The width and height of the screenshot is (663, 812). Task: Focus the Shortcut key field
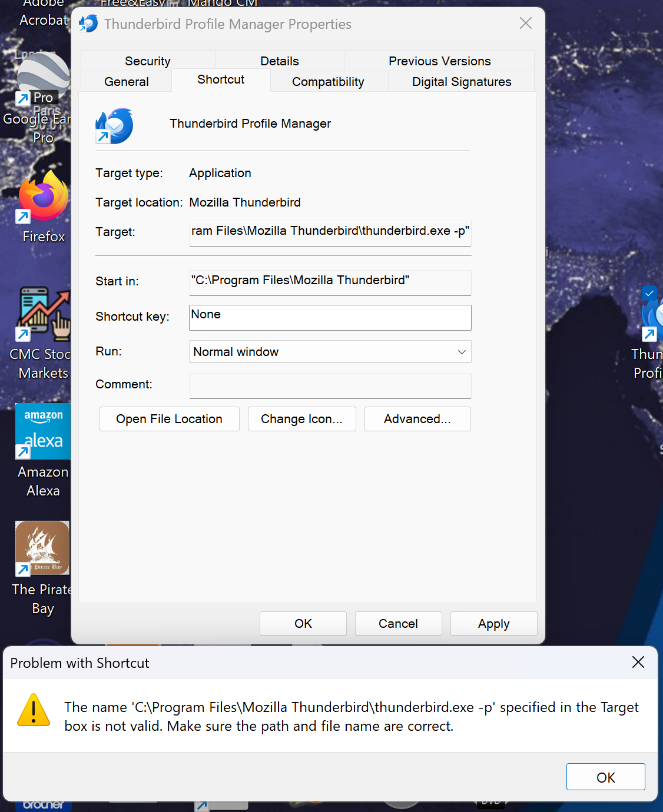coord(330,317)
